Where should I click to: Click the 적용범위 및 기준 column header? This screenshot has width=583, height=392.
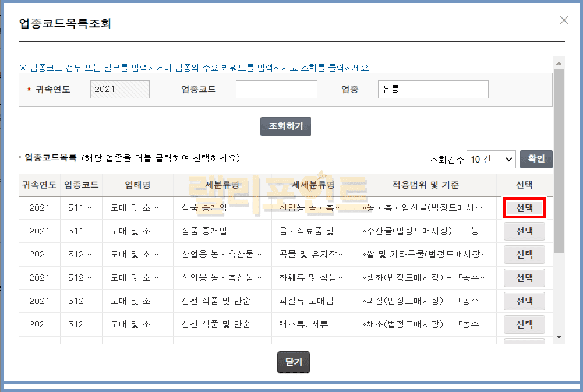pos(425,185)
